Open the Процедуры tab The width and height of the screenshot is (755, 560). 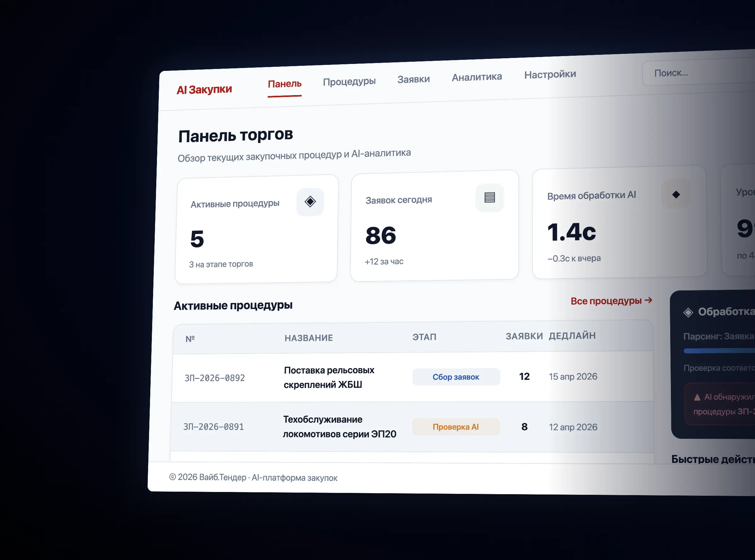[x=349, y=81]
